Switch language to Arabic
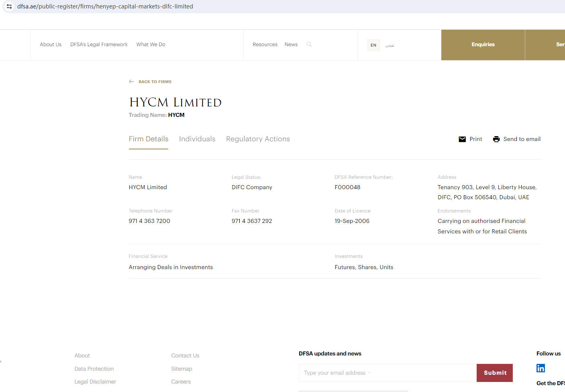This screenshot has width=565, height=392. 390,45
